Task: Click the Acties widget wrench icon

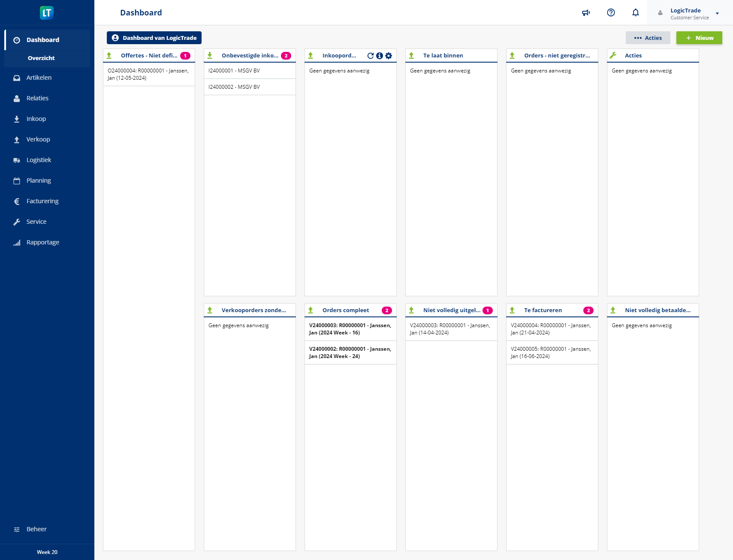Action: click(x=613, y=55)
